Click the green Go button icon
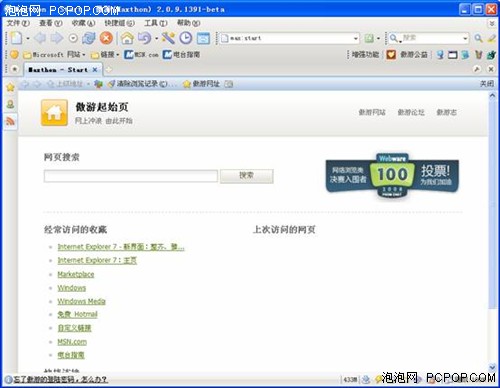Viewport: 500px width, 388px height. 369,38
